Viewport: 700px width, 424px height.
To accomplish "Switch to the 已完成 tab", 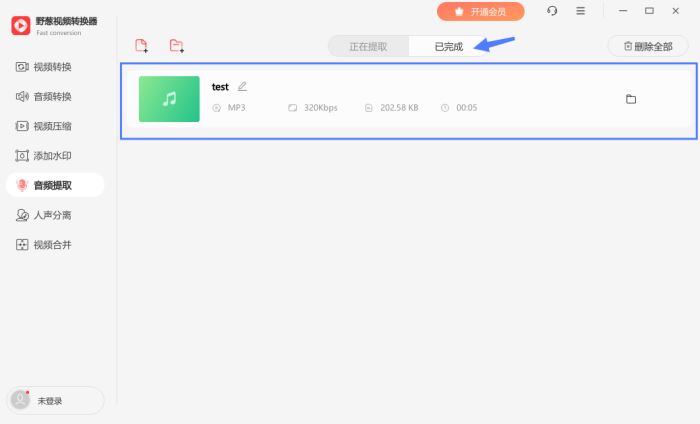I will [449, 46].
